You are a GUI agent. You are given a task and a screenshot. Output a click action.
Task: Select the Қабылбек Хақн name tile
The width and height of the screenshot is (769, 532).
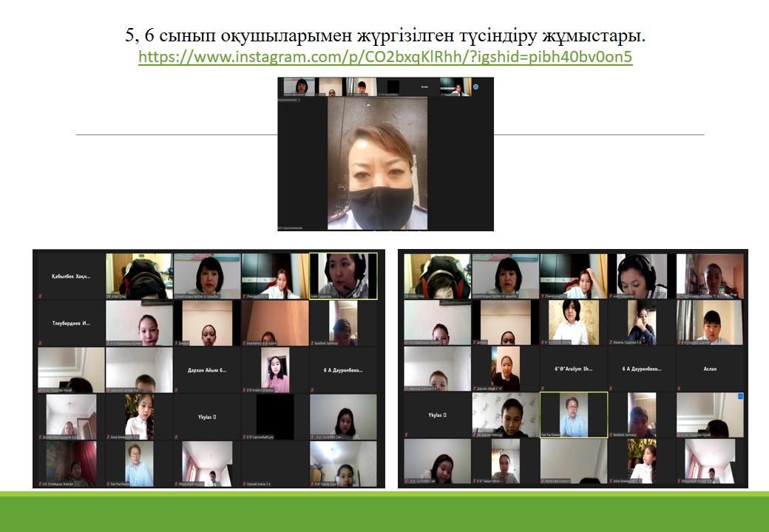pos(71,276)
